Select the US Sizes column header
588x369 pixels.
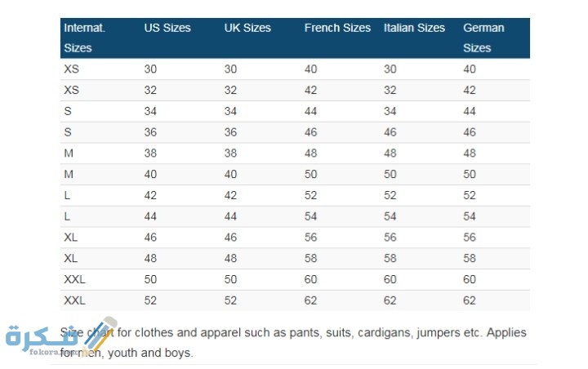click(167, 28)
